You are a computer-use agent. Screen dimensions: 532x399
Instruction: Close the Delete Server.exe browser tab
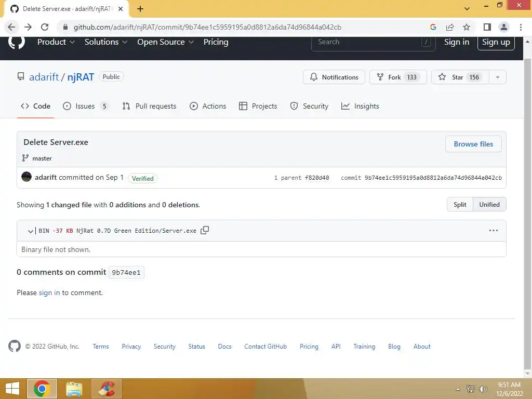pos(121,9)
